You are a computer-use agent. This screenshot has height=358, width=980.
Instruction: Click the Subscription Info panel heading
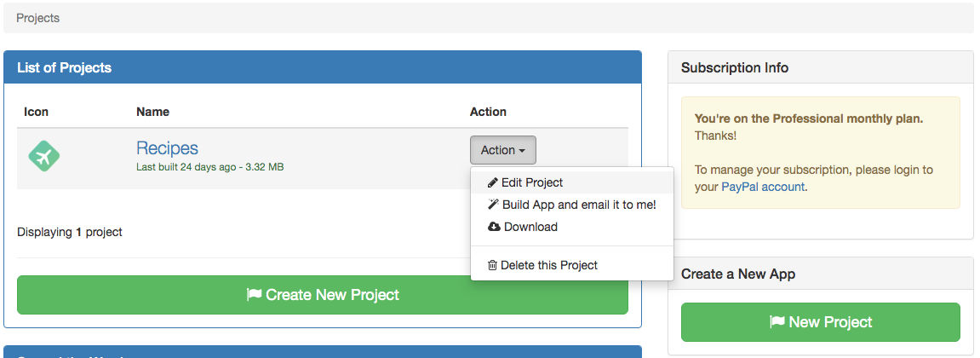(x=735, y=67)
